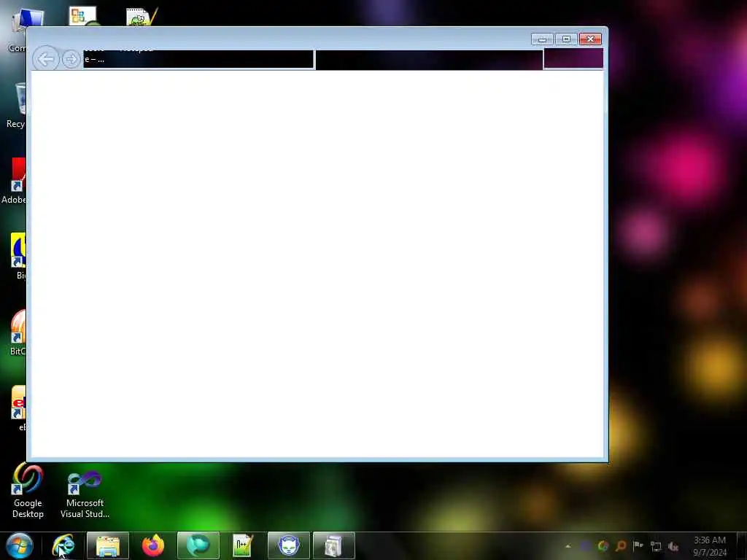Open Windows Explorer from the taskbar
747x560 pixels.
coord(108,545)
